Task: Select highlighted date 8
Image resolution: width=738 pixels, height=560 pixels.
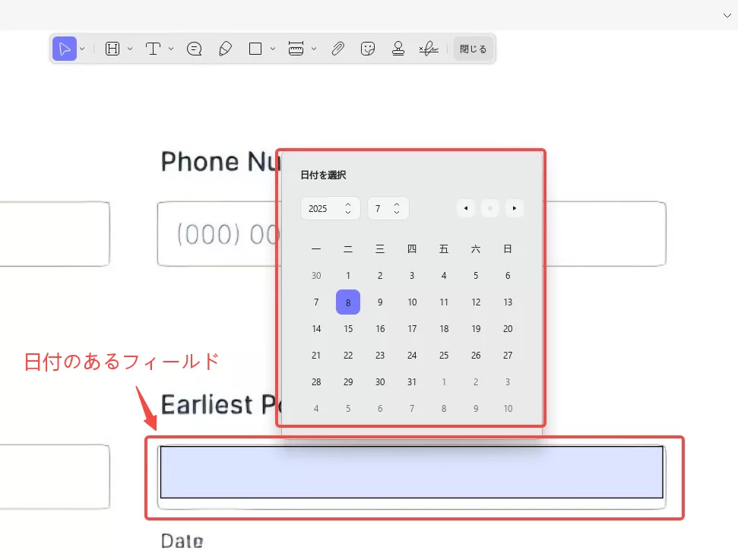Action: click(x=348, y=302)
